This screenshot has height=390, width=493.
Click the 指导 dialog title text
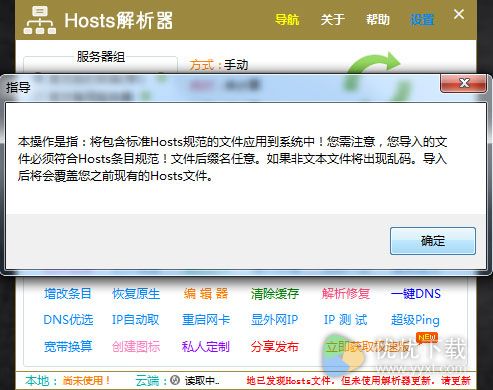point(18,88)
